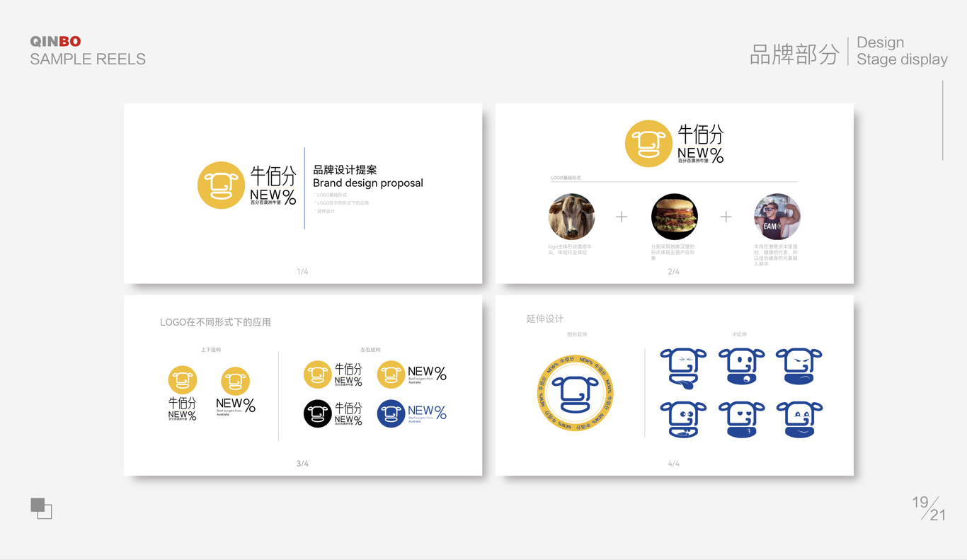Click the yellow cow logo on slide 1/4
Image resolution: width=967 pixels, height=560 pixels.
point(221,185)
